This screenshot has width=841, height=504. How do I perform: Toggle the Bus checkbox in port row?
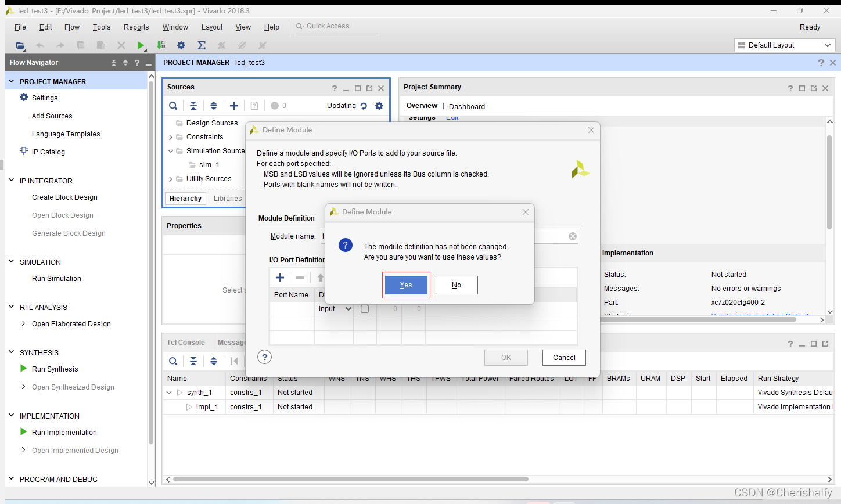[x=365, y=309]
